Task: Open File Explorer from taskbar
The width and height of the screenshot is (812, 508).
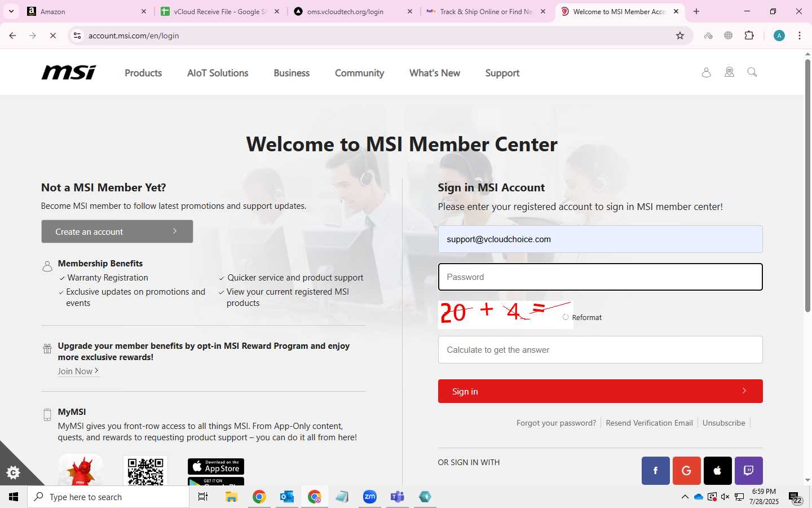Action: (x=231, y=497)
